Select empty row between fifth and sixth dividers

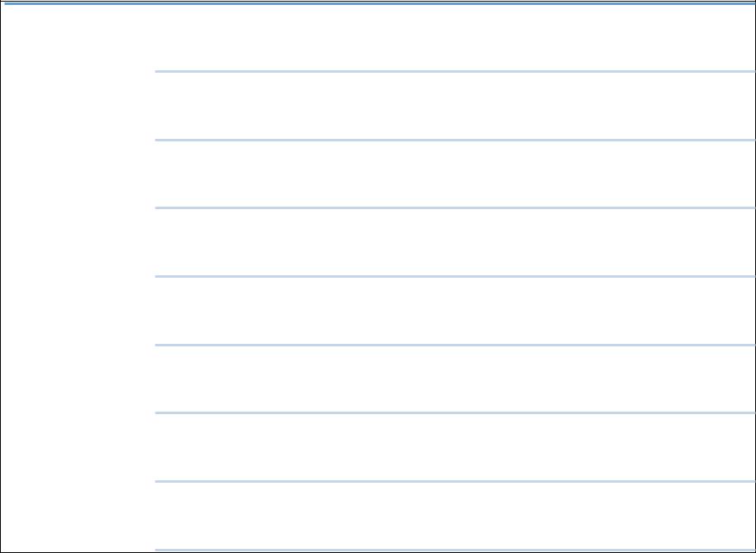(455, 379)
